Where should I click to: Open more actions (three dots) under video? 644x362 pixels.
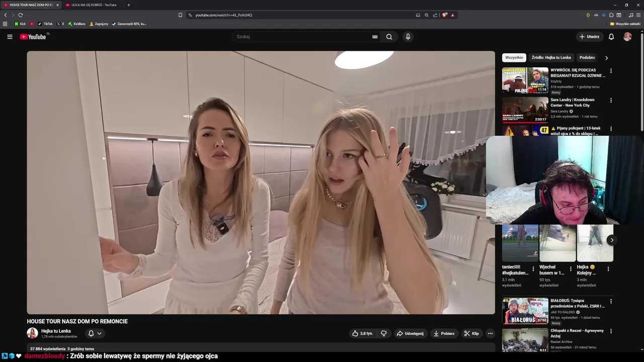tap(490, 333)
